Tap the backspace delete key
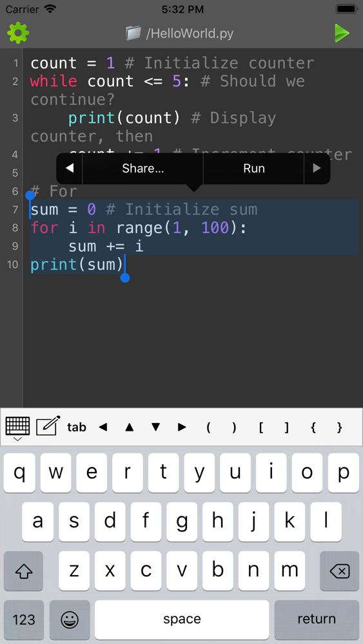This screenshot has width=363, height=644. pyautogui.click(x=340, y=571)
